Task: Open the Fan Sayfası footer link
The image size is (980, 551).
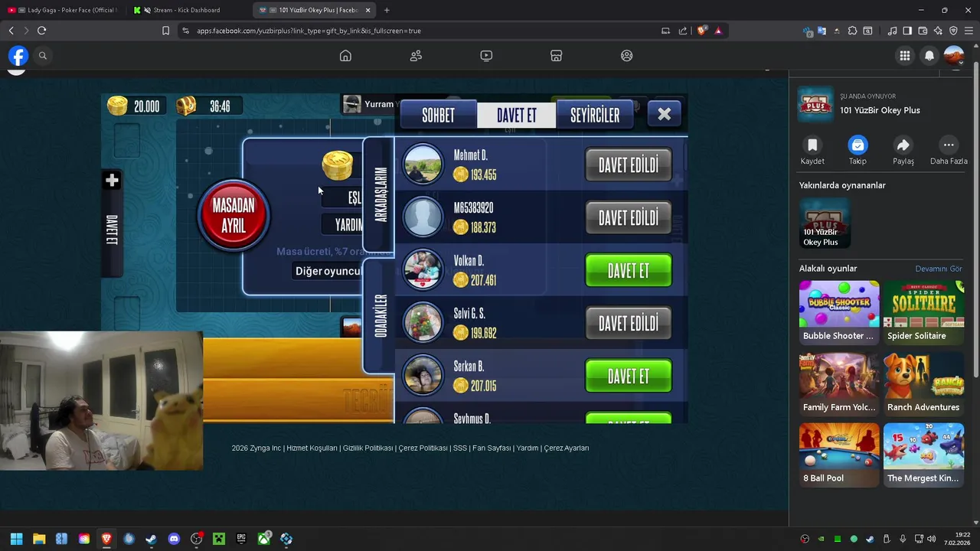Action: 492,448
